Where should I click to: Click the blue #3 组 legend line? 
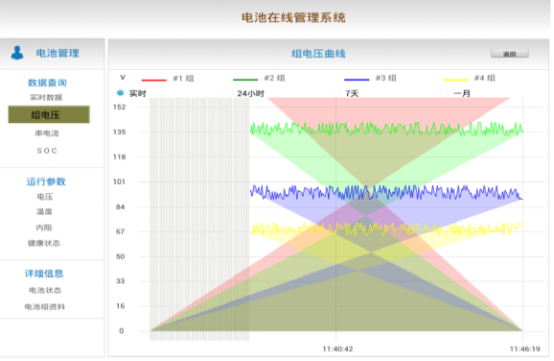click(356, 80)
